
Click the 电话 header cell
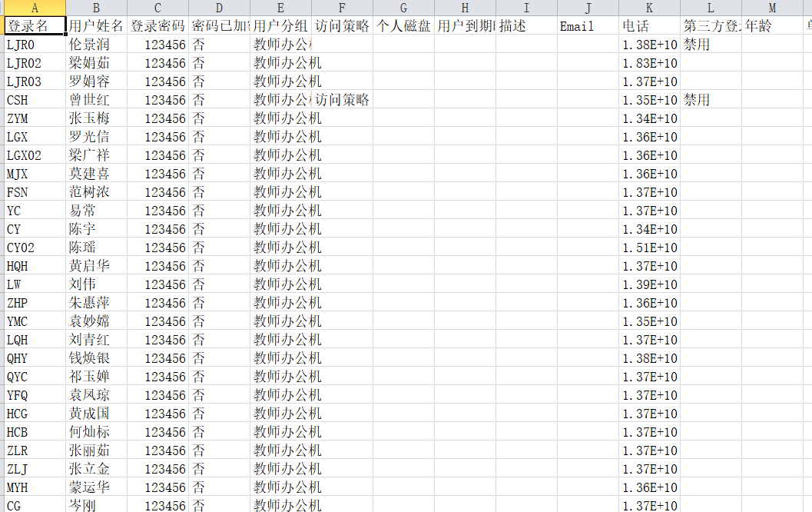[649, 26]
